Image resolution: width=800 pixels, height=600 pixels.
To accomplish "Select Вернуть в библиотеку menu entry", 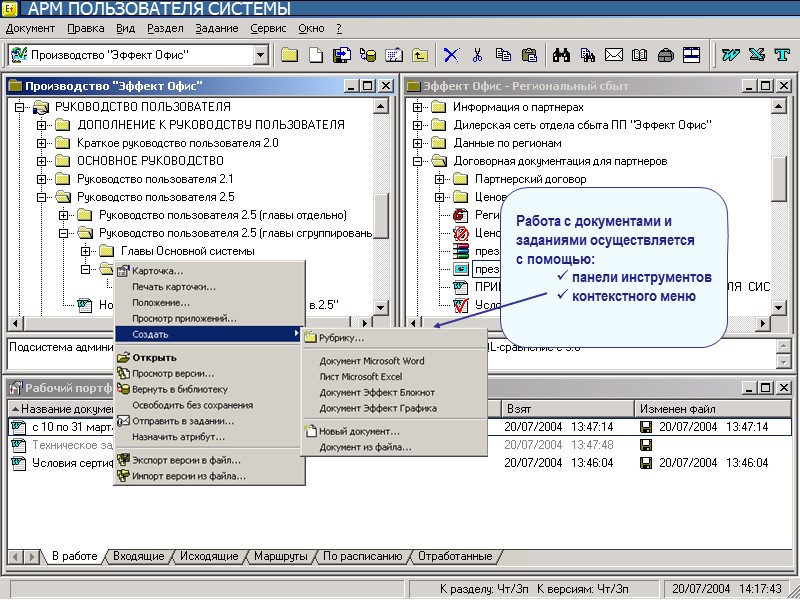I will (x=210, y=389).
